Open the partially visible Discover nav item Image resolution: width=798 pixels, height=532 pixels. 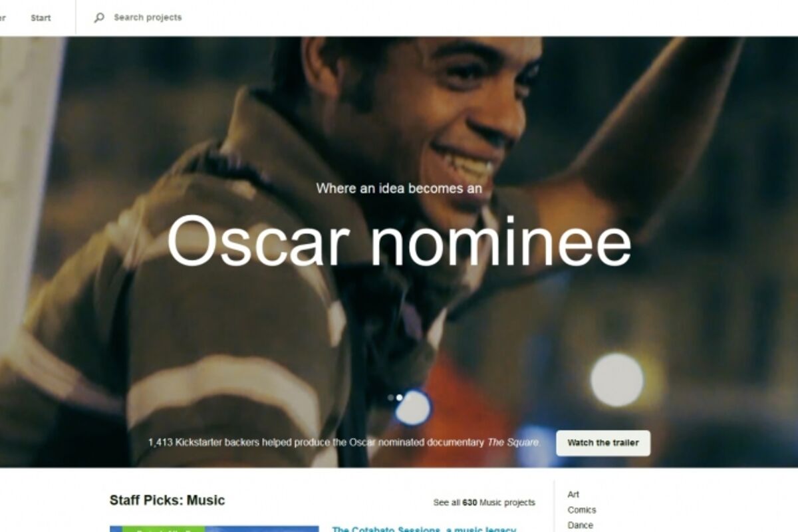[3, 18]
